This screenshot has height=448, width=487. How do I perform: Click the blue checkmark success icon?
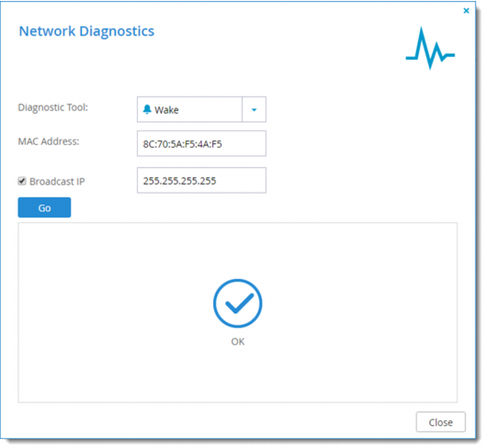[238, 303]
